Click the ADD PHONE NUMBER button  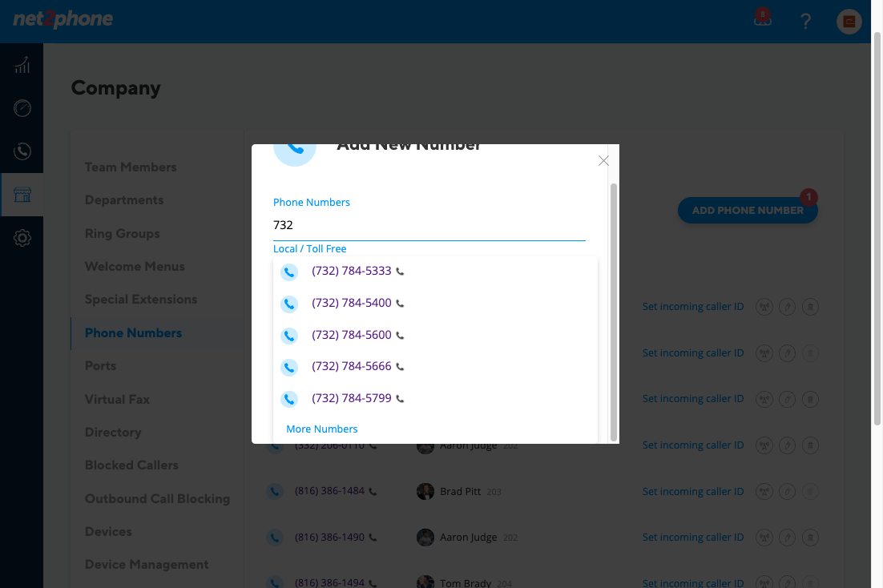(748, 210)
